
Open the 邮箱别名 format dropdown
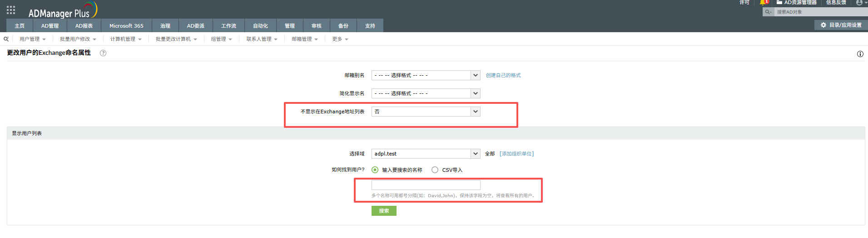pos(426,75)
